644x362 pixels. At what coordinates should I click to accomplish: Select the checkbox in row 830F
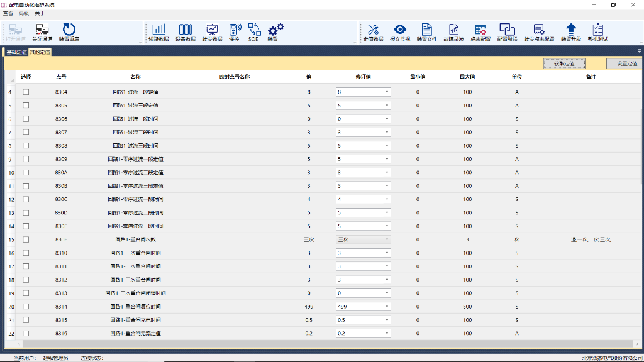coord(26,239)
